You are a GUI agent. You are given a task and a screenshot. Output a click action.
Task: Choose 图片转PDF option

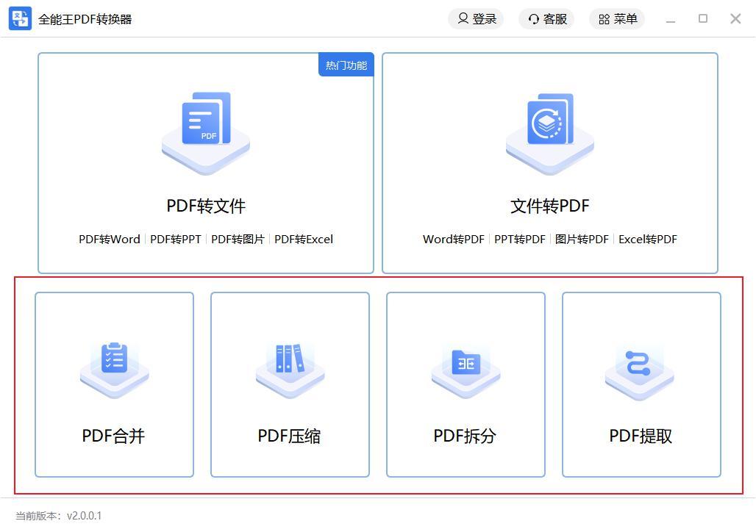pos(582,240)
